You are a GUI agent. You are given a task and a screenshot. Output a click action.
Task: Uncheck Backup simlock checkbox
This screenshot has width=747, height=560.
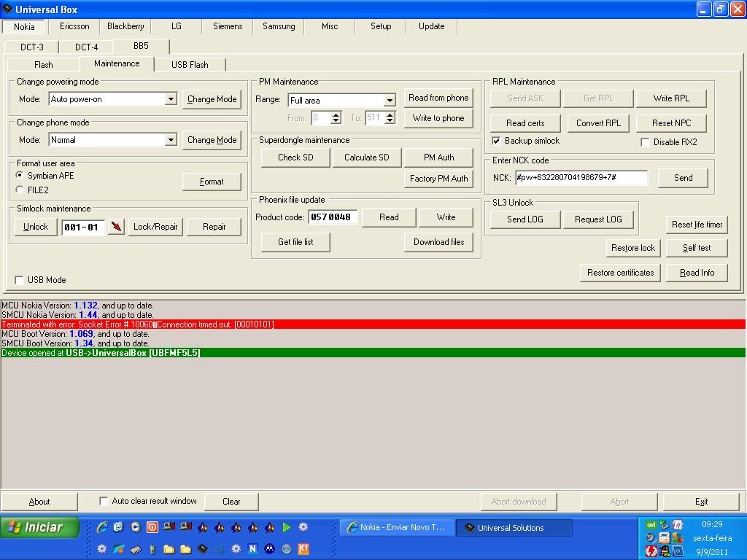coord(496,141)
